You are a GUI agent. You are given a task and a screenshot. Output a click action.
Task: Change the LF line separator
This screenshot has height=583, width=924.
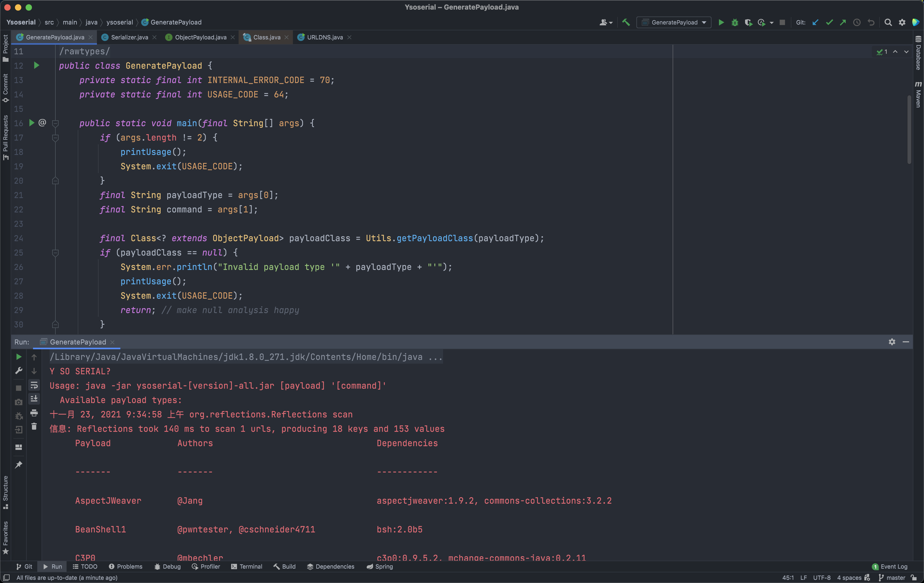tap(804, 577)
